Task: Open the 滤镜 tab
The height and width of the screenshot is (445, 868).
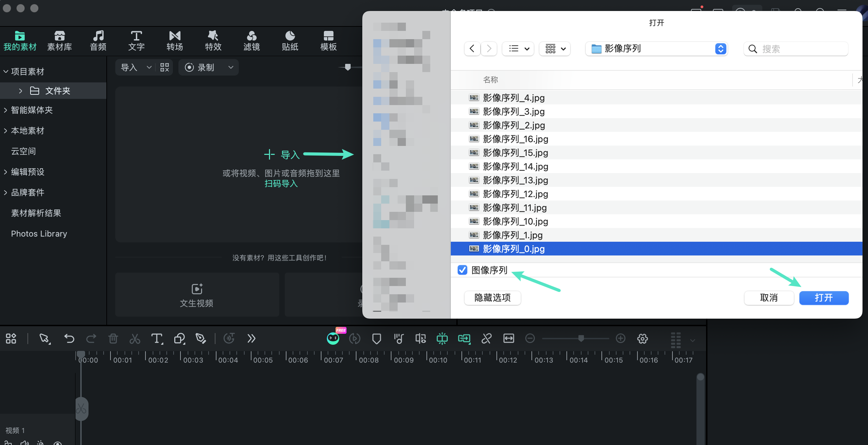Action: pyautogui.click(x=251, y=41)
